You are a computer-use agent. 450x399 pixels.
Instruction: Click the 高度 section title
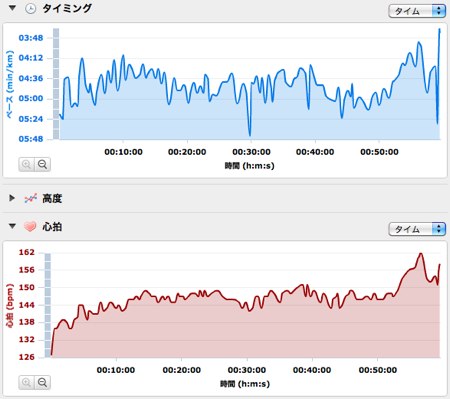pyautogui.click(x=52, y=199)
